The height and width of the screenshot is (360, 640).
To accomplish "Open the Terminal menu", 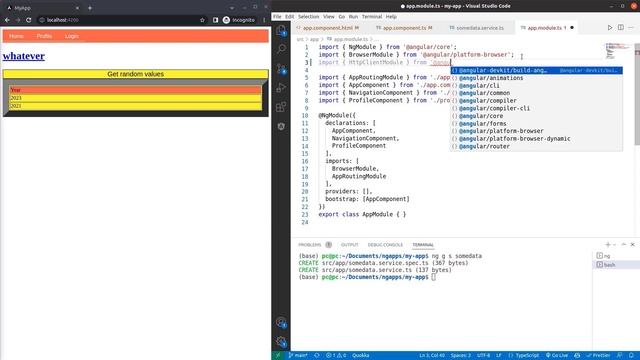I will (372, 17).
